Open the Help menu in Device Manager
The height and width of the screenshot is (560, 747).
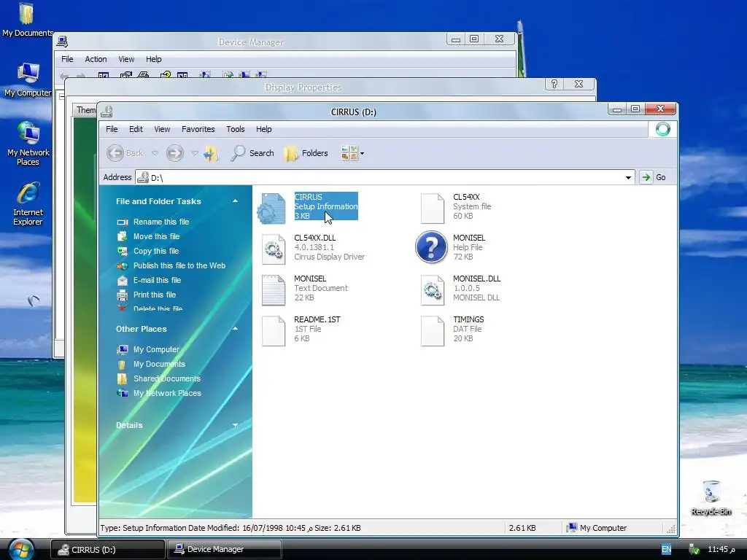(x=153, y=59)
